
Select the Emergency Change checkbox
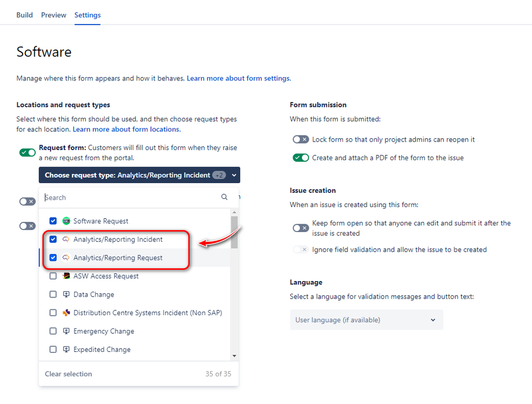click(x=53, y=331)
